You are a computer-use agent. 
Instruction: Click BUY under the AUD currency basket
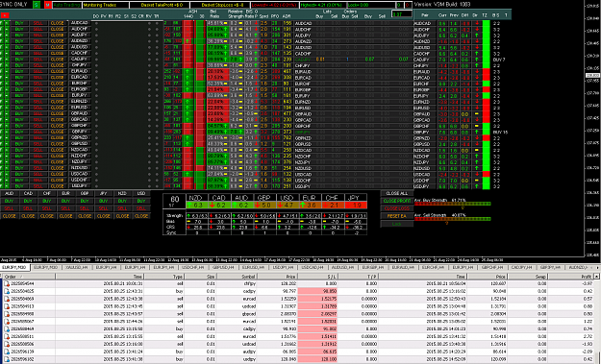[x=10, y=201]
